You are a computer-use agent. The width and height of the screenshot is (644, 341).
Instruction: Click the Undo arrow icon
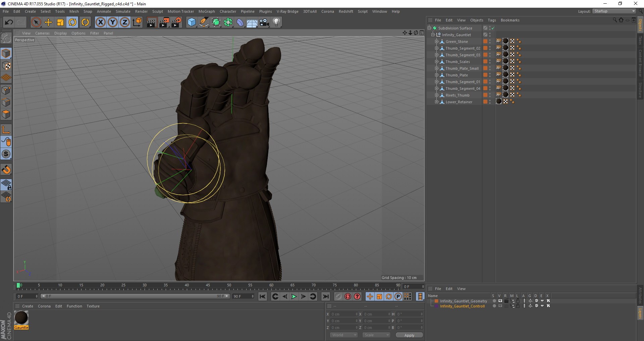pos(9,22)
